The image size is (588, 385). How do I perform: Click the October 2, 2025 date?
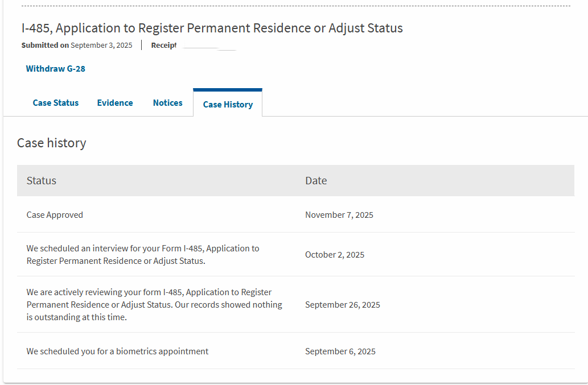[x=335, y=255]
